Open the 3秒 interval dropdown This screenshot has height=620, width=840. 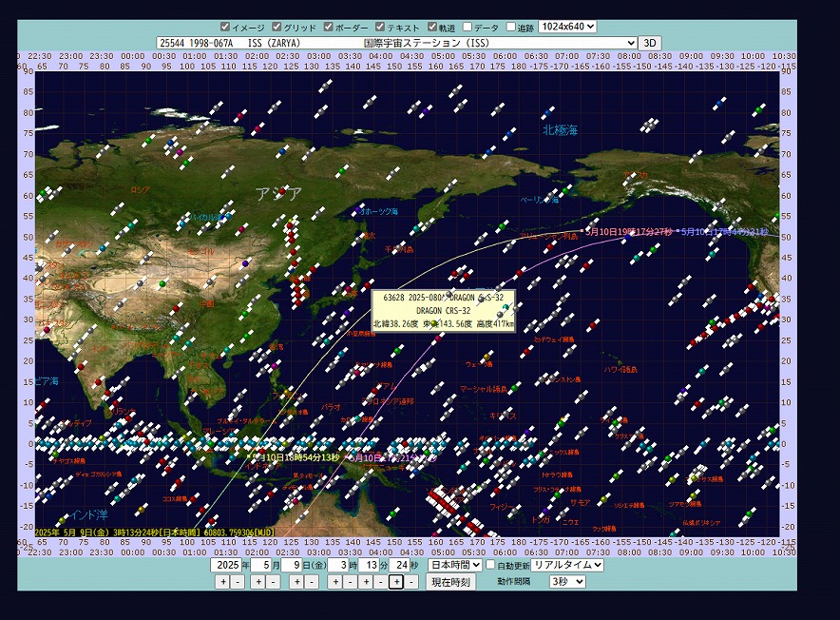tap(567, 581)
